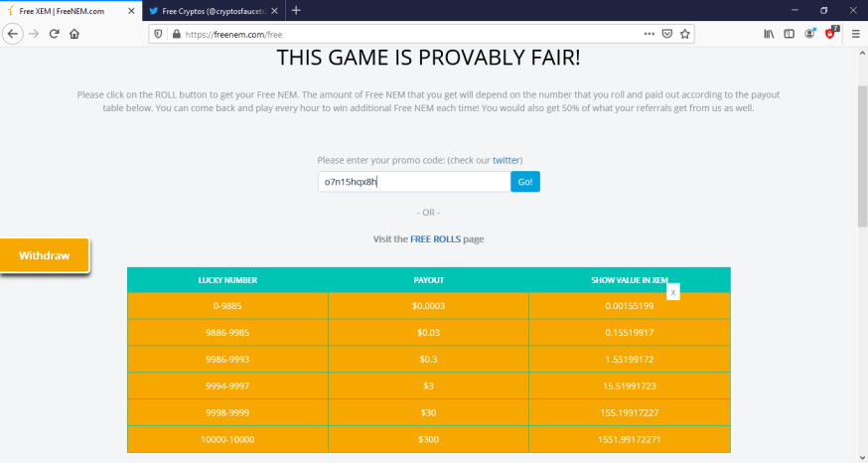Minimize the Firefox window
Image resolution: width=868 pixels, height=463 pixels.
point(795,10)
